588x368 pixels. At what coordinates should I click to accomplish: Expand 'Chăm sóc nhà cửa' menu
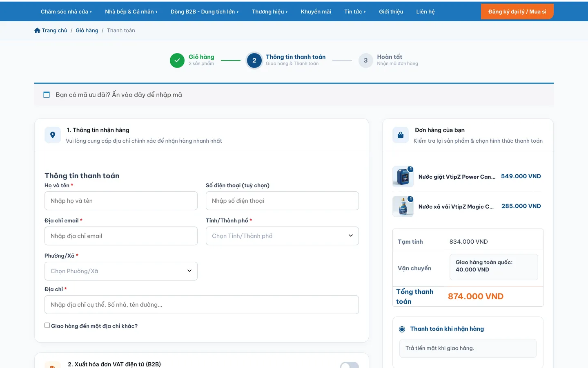click(x=66, y=11)
